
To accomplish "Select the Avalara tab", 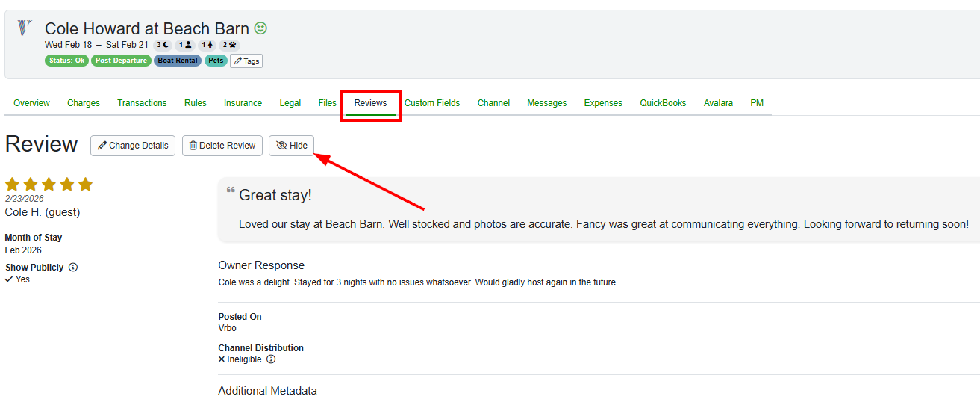I will pos(718,103).
